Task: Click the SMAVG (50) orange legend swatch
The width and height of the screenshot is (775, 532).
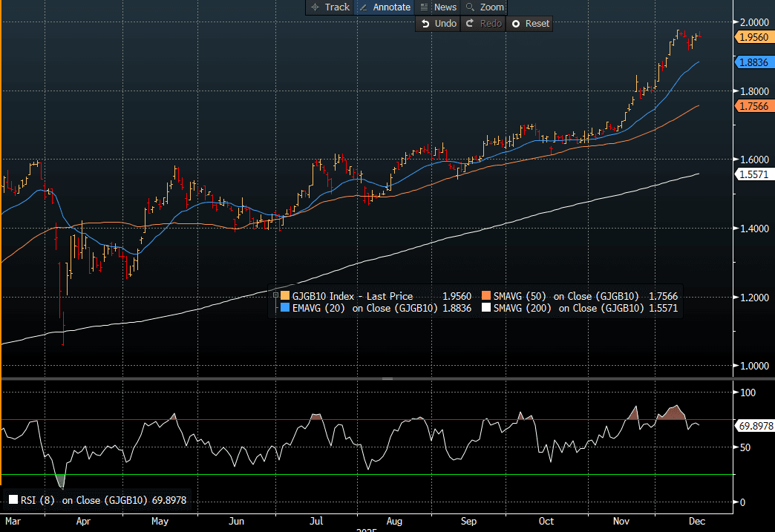Action: click(487, 297)
